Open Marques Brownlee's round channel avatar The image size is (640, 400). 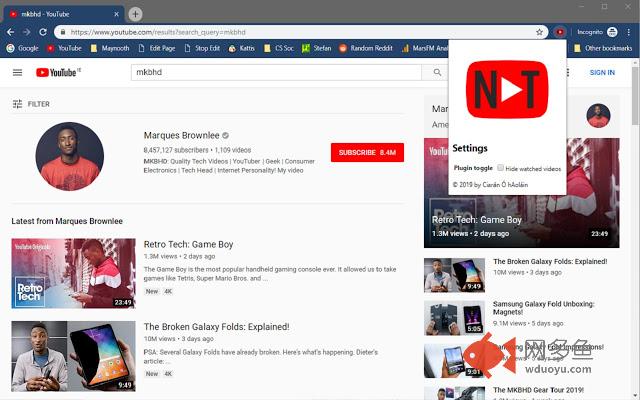click(69, 156)
